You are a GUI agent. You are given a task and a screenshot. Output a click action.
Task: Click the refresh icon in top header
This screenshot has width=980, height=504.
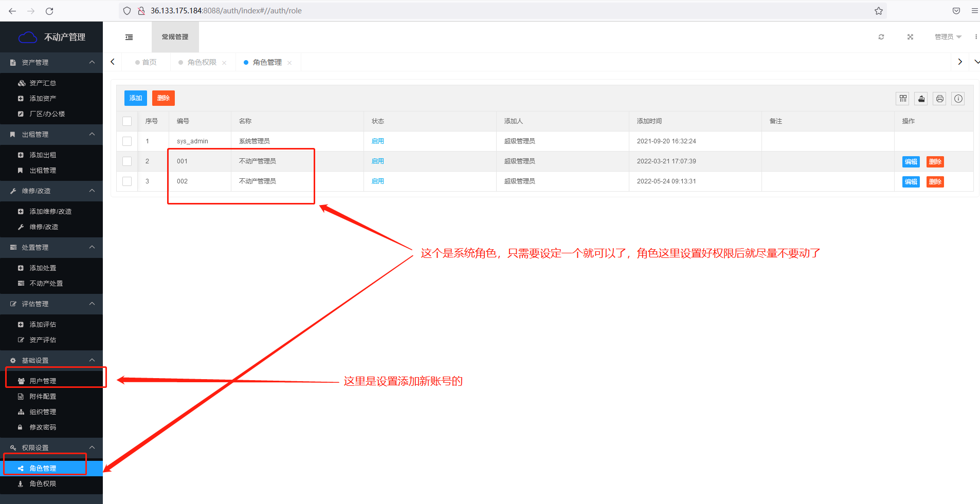tap(881, 37)
